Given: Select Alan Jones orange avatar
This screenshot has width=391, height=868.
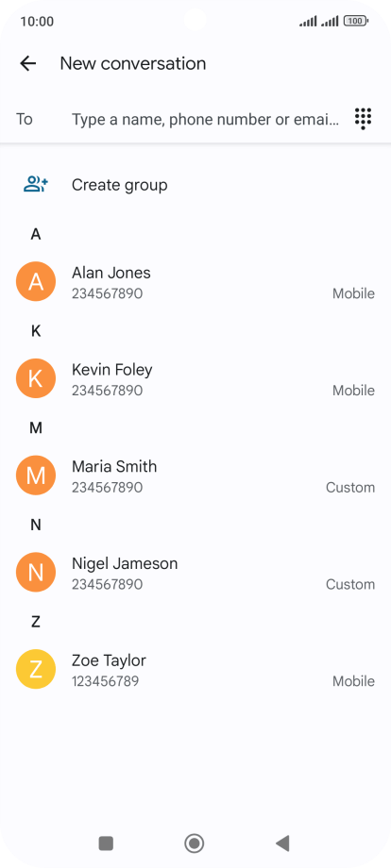Looking at the screenshot, I should point(36,282).
